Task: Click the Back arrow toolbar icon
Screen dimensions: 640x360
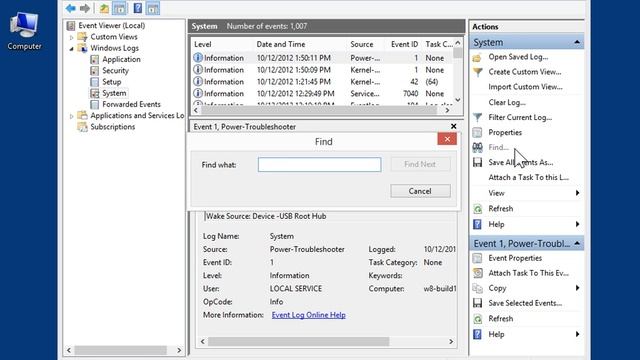Action: 71,8
